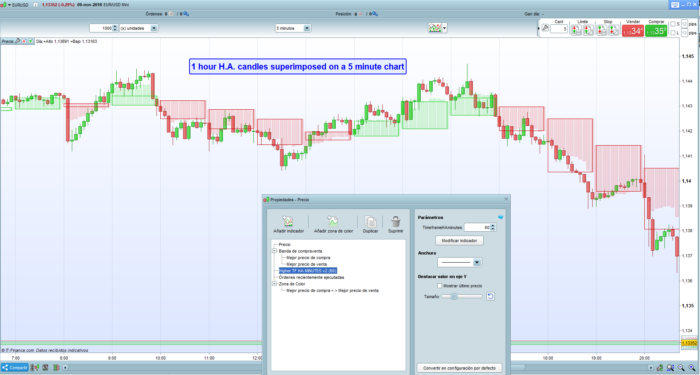Click Convertir en configuración por defecto button

click(x=459, y=368)
